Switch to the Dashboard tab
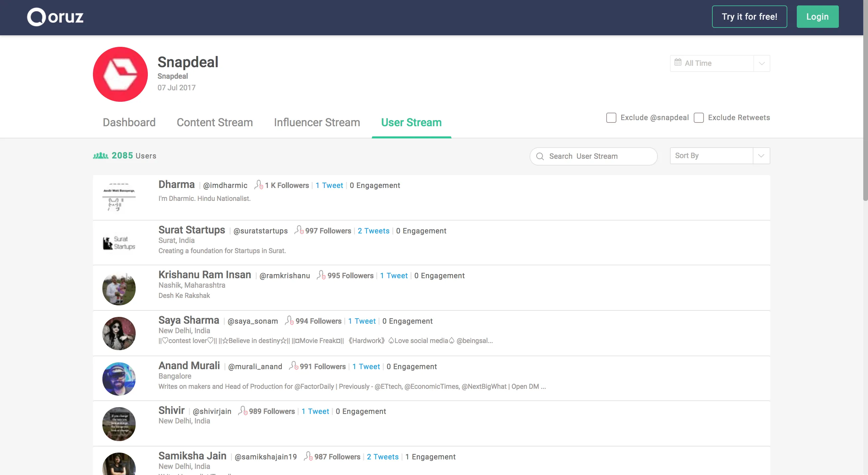868x475 pixels. coord(129,122)
